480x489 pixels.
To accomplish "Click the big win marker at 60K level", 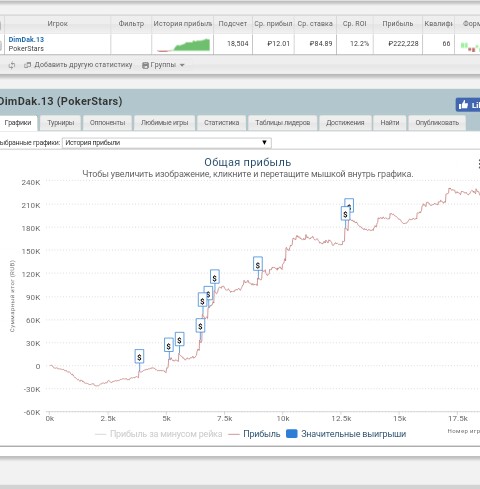I will click(200, 326).
